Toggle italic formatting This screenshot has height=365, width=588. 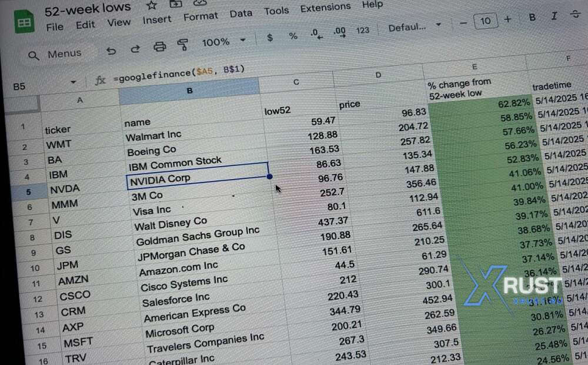pyautogui.click(x=554, y=16)
